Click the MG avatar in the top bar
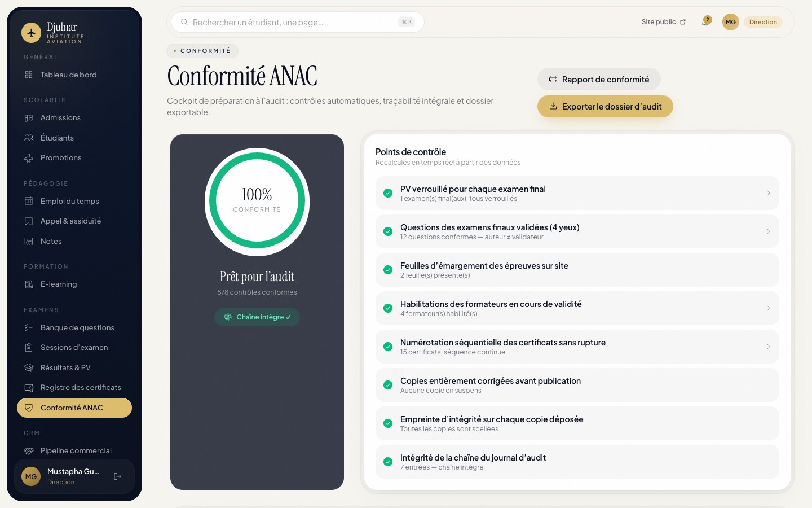Viewport: 812px width, 508px height. 731,22
